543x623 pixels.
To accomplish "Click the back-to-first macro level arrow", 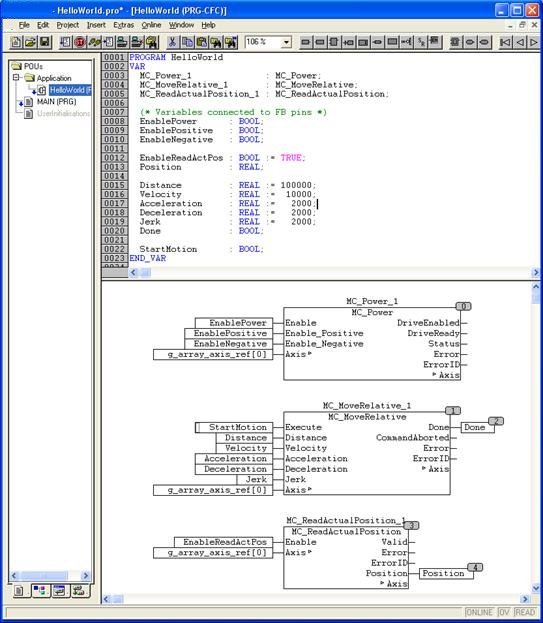I will pos(505,42).
